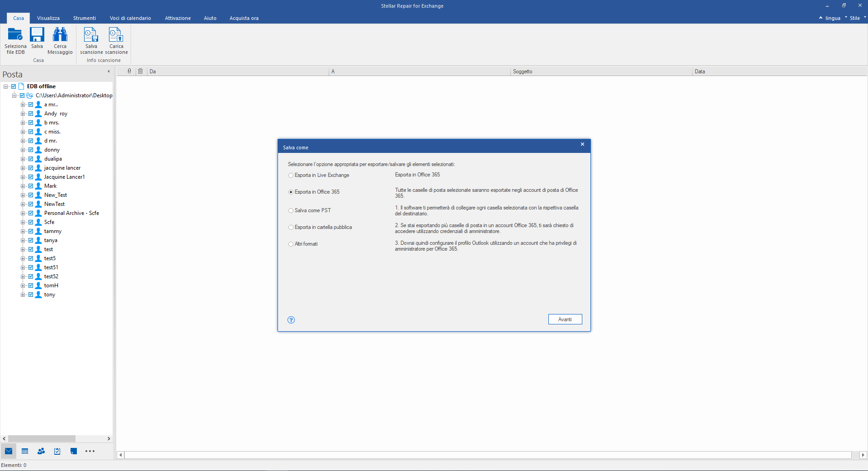Collapse the C:\Users\Administrator\Desktop node
Image resolution: width=868 pixels, height=471 pixels.
14,95
